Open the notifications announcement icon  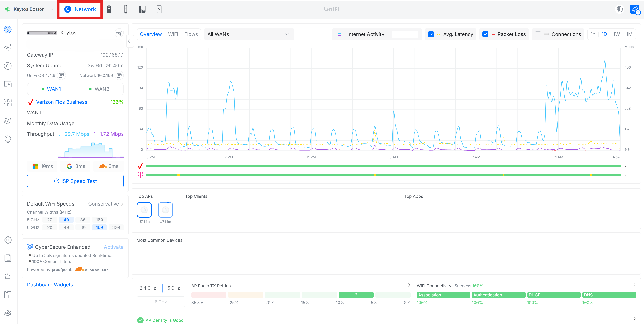click(635, 9)
